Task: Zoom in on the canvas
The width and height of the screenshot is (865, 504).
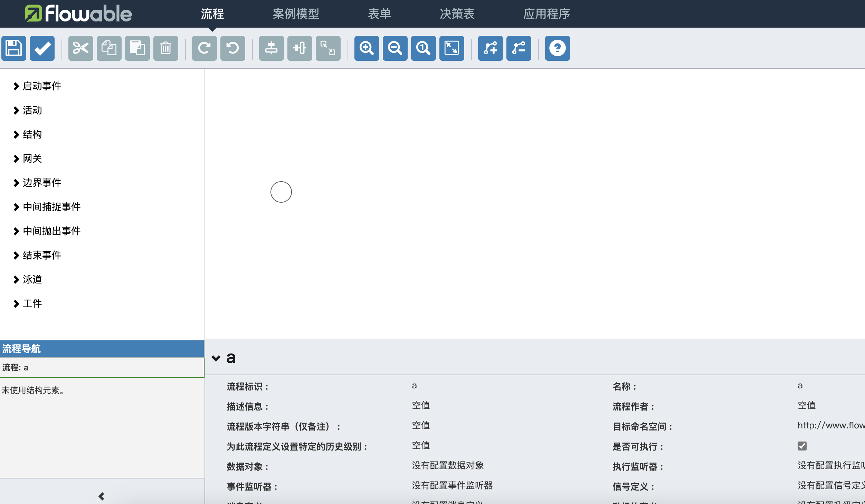Action: [367, 48]
